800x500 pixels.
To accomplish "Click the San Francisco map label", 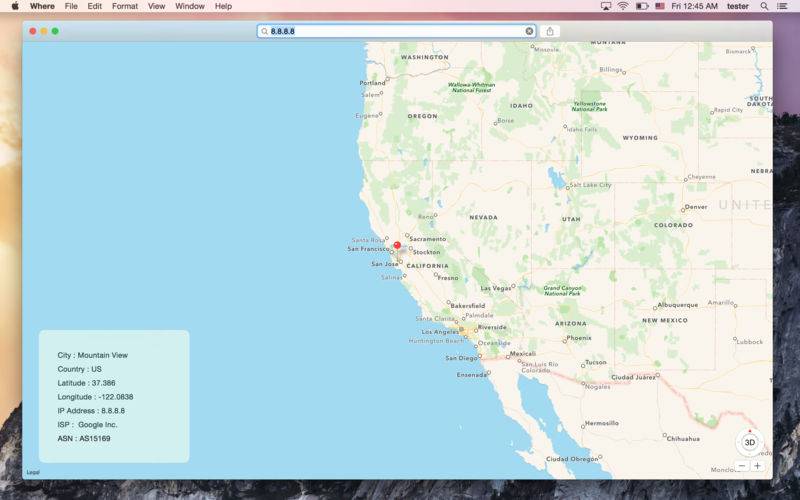I will click(368, 249).
